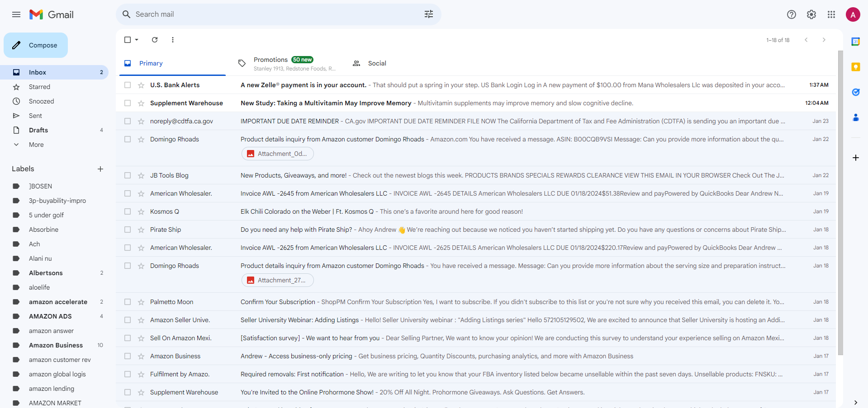Check the noreply@cdtfa.ca.gov email checkbox
The height and width of the screenshot is (408, 868).
tap(128, 121)
